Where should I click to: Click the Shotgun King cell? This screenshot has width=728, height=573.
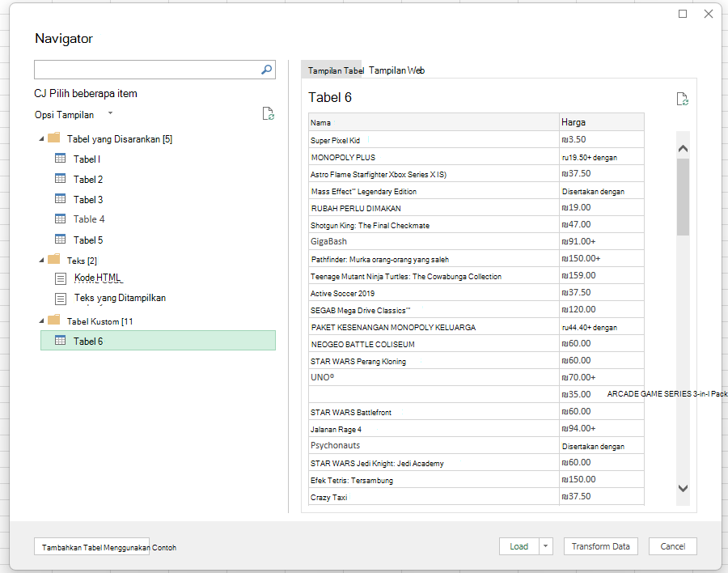[x=434, y=225]
